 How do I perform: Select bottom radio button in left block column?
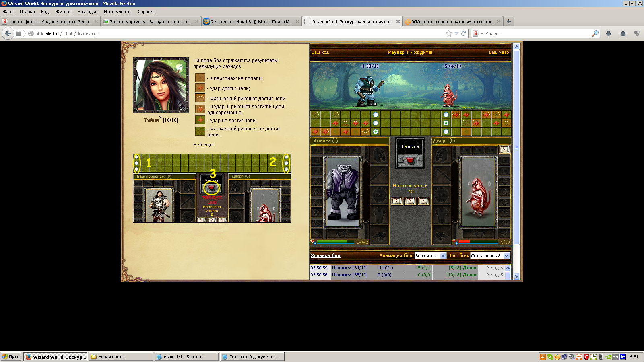coord(376,132)
